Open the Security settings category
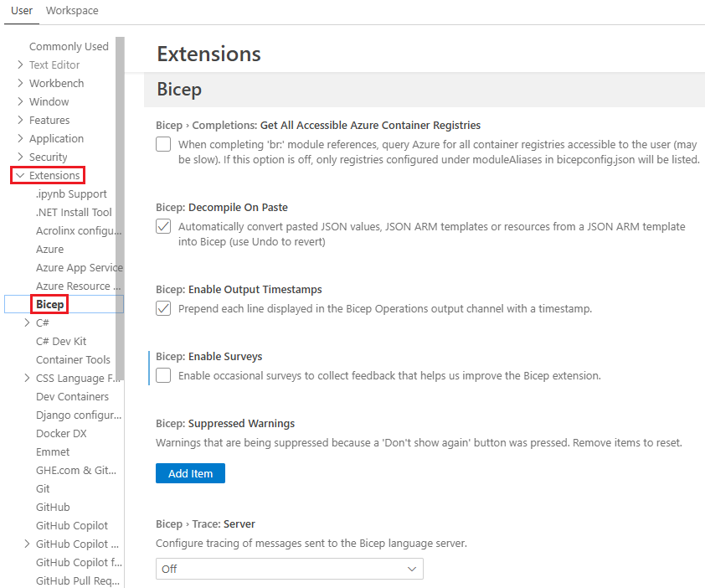The width and height of the screenshot is (705, 588). (x=53, y=157)
